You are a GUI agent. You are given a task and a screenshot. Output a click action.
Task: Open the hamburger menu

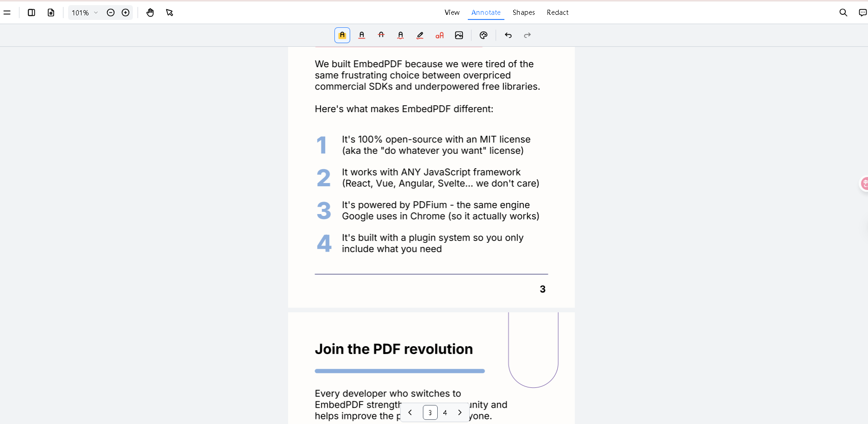7,13
